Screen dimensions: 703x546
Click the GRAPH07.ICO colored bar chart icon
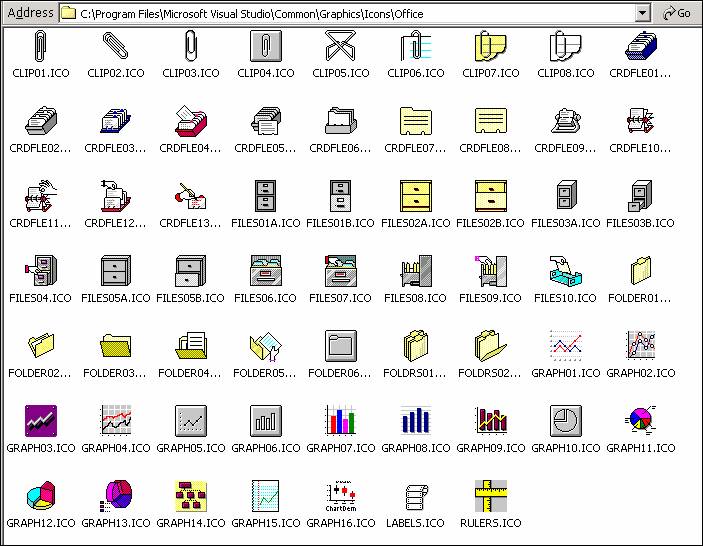[340, 420]
